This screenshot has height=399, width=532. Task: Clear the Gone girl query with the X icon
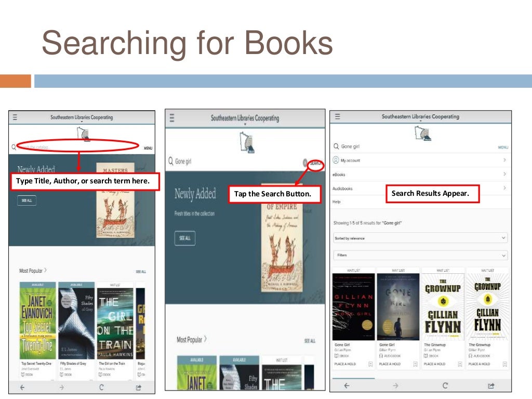click(305, 163)
